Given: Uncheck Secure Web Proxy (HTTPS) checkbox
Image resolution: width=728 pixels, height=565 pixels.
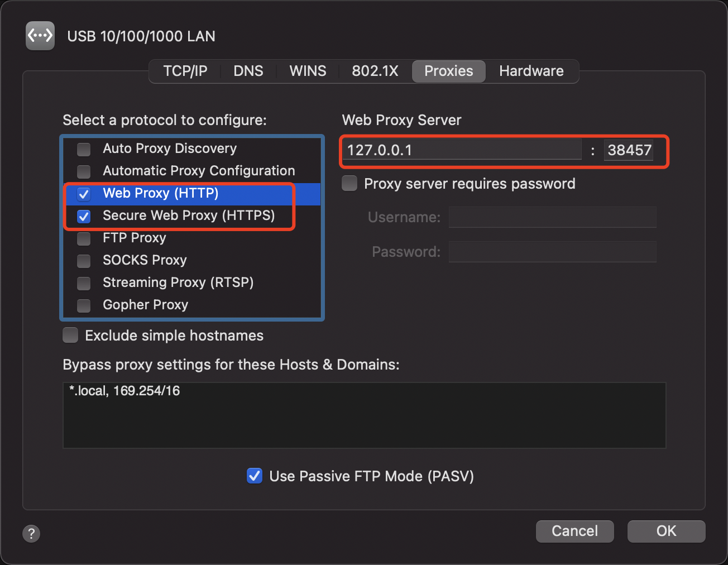Looking at the screenshot, I should (84, 216).
